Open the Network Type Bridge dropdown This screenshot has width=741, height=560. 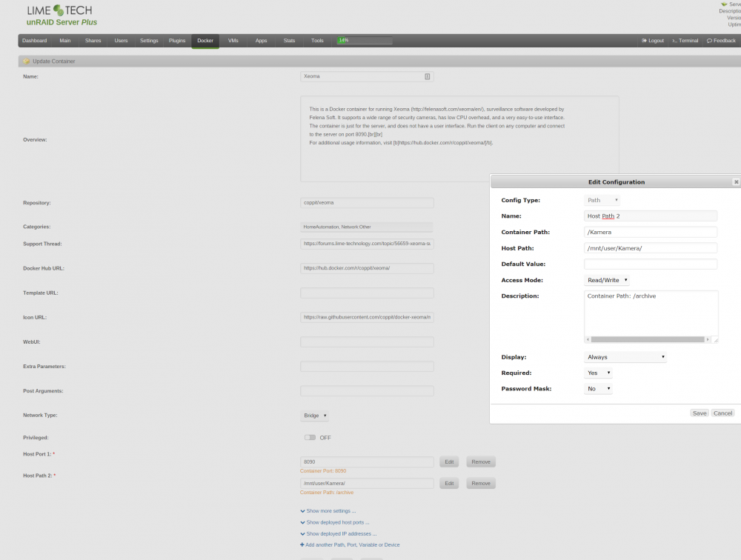pyautogui.click(x=315, y=416)
